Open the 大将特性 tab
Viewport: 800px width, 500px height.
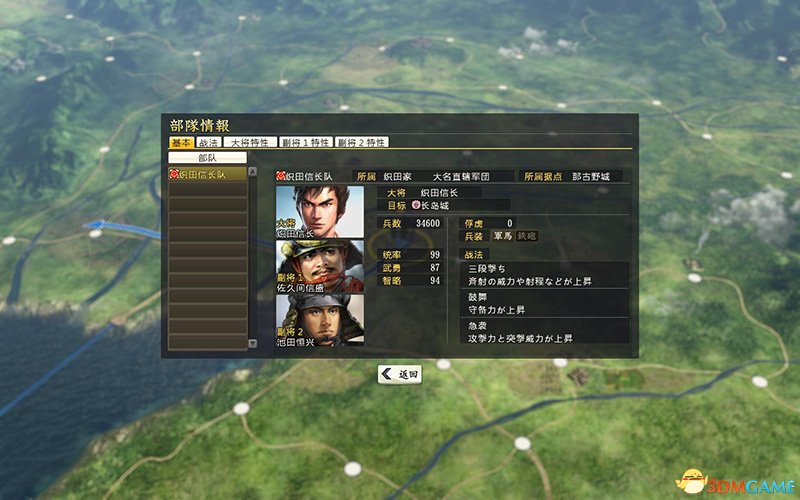[250, 142]
